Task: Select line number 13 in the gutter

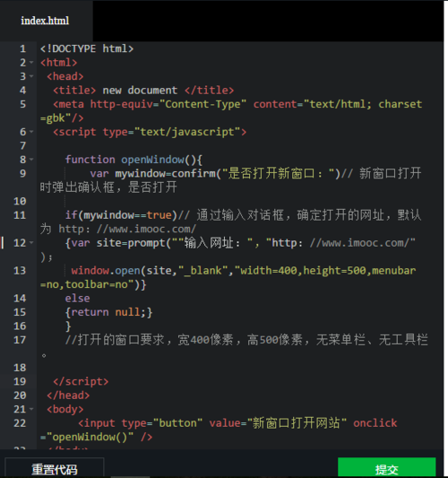Action: pyautogui.click(x=20, y=271)
